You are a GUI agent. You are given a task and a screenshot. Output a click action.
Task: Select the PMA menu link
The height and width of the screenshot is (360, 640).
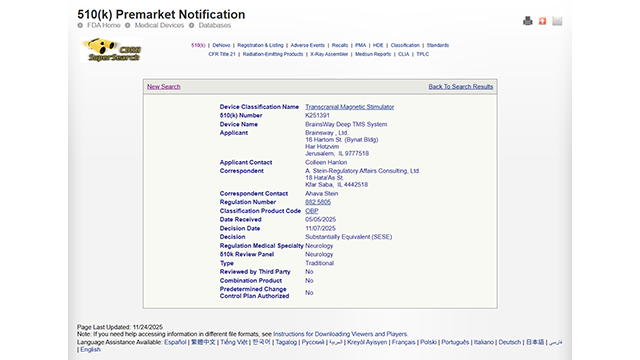coord(360,45)
